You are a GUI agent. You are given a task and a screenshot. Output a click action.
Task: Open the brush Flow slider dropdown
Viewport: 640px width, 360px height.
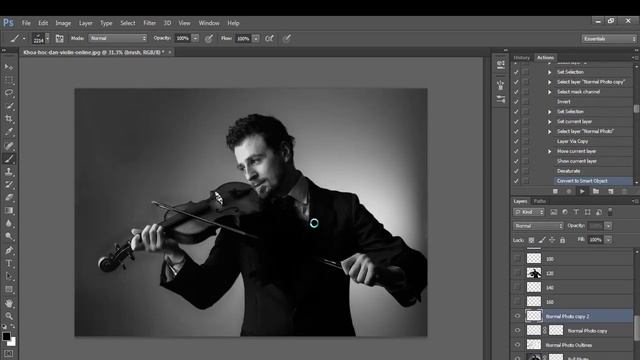[256, 38]
